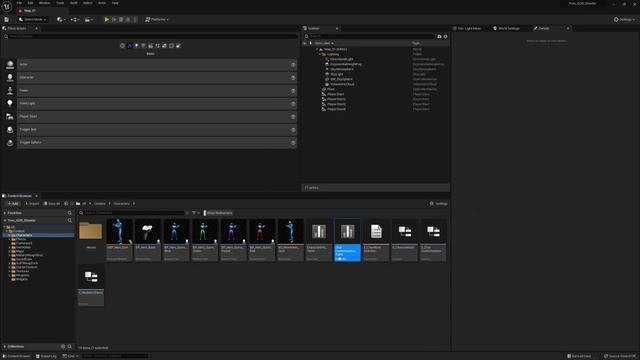
Task: Select the highlighted data table asset
Action: tap(347, 240)
